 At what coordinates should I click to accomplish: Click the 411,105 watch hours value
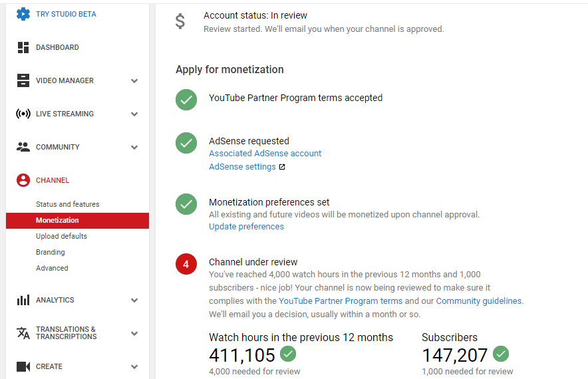click(x=242, y=355)
